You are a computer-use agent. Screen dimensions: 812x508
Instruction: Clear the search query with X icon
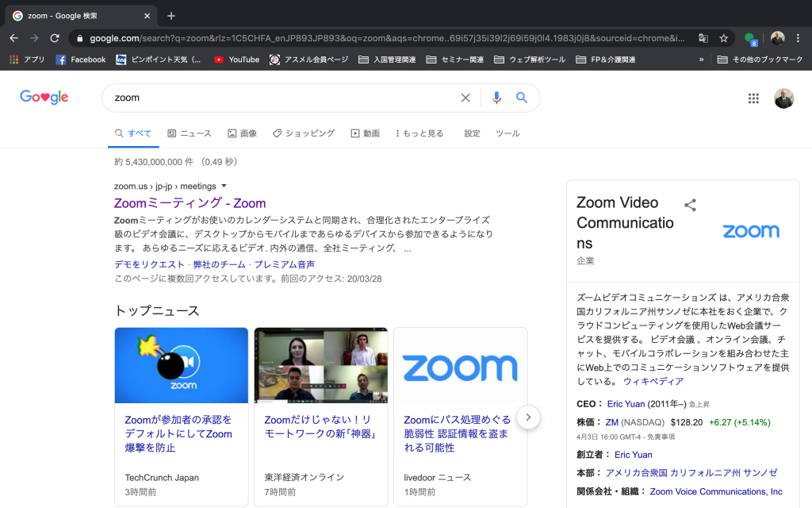click(x=465, y=98)
